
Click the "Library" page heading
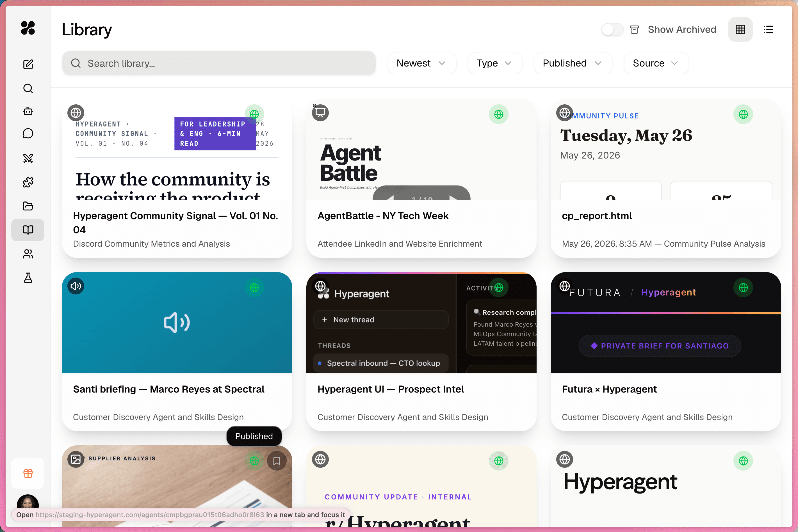[87, 29]
